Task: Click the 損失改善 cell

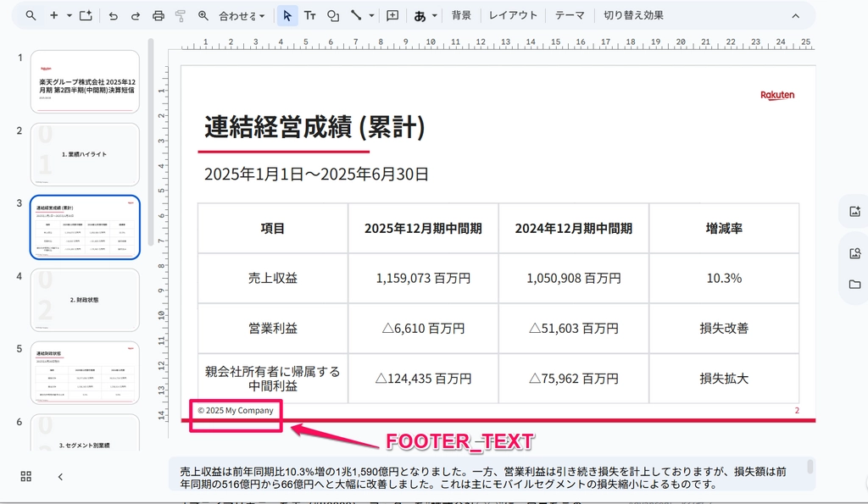Action: pos(724,329)
